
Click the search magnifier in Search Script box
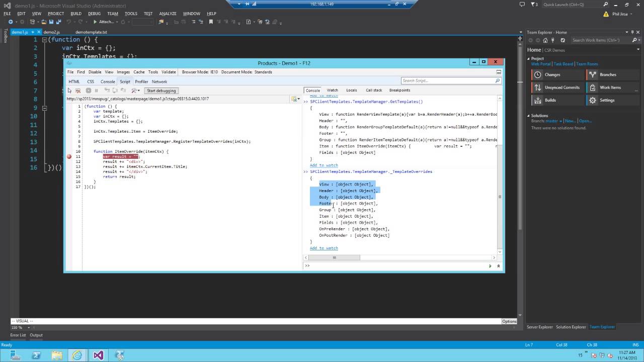tap(498, 80)
